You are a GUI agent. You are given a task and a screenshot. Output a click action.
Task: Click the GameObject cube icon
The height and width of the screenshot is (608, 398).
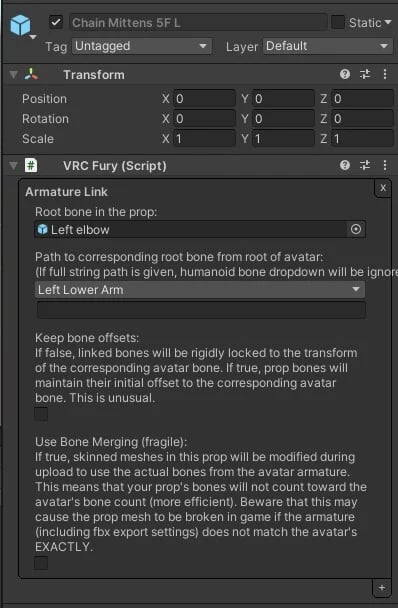pyautogui.click(x=20, y=25)
